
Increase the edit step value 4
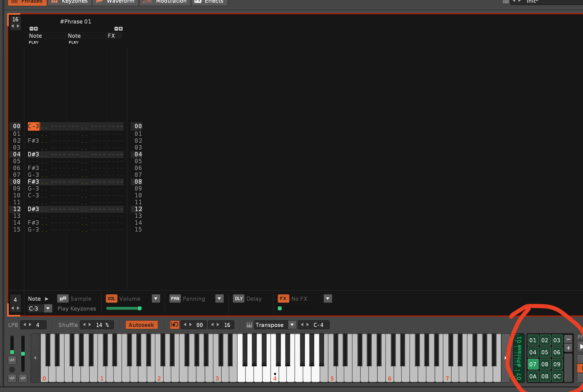coord(18,308)
